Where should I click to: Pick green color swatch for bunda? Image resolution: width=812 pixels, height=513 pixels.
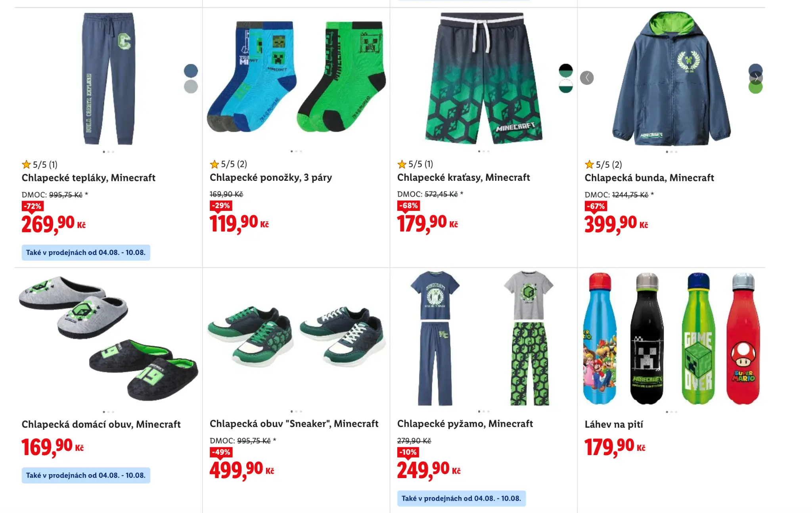755,89
